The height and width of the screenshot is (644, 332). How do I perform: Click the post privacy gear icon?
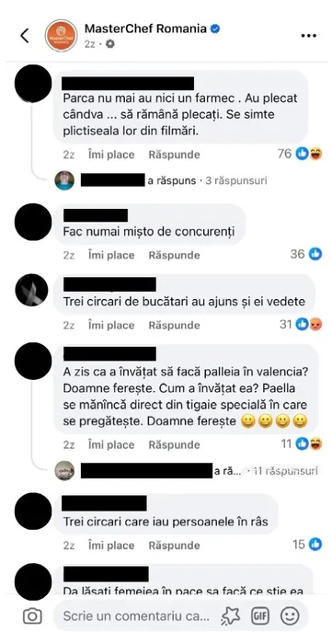tap(109, 44)
